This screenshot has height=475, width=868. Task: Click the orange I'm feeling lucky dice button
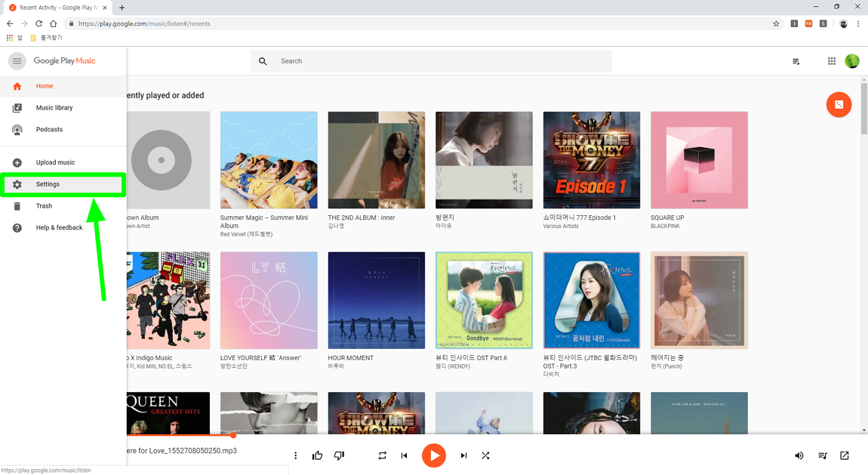point(839,105)
